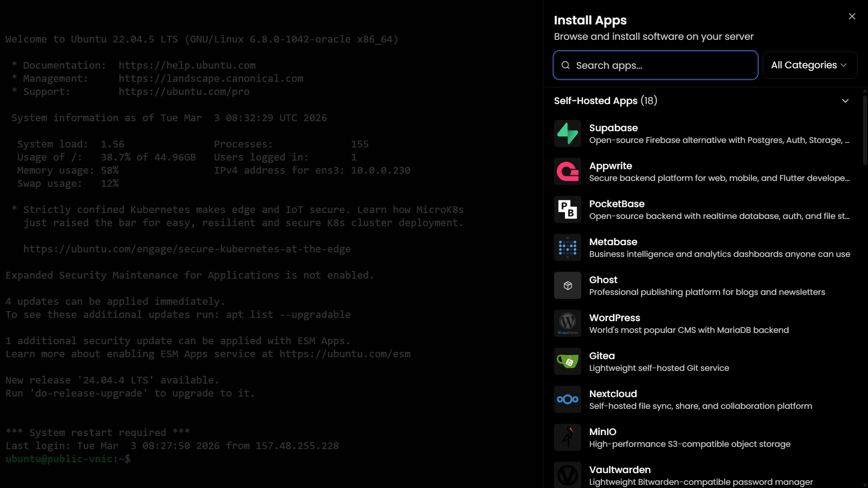This screenshot has width=868, height=488.
Task: Select the MinIO title text
Action: 602,432
